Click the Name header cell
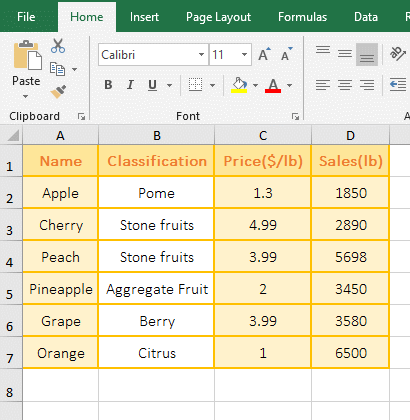Image resolution: width=410 pixels, height=420 pixels. pyautogui.click(x=60, y=161)
